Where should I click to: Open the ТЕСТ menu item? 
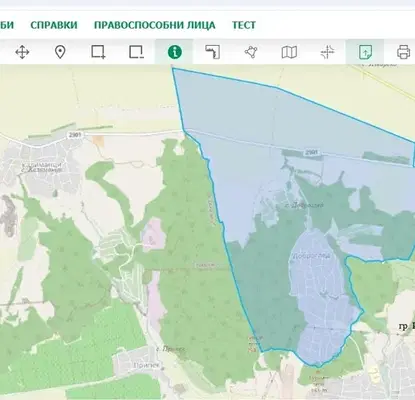click(244, 25)
